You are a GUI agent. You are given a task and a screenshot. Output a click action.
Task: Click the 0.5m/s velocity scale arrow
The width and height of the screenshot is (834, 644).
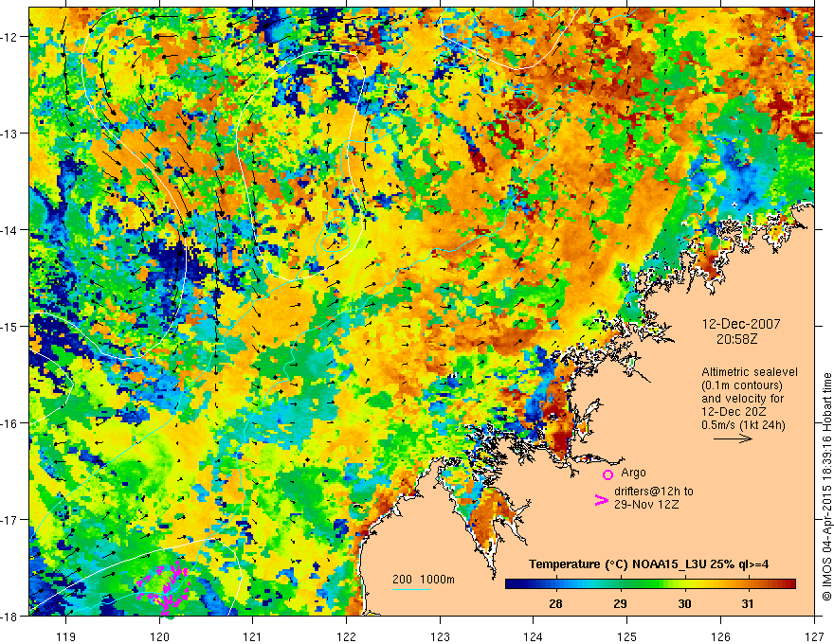point(733,438)
